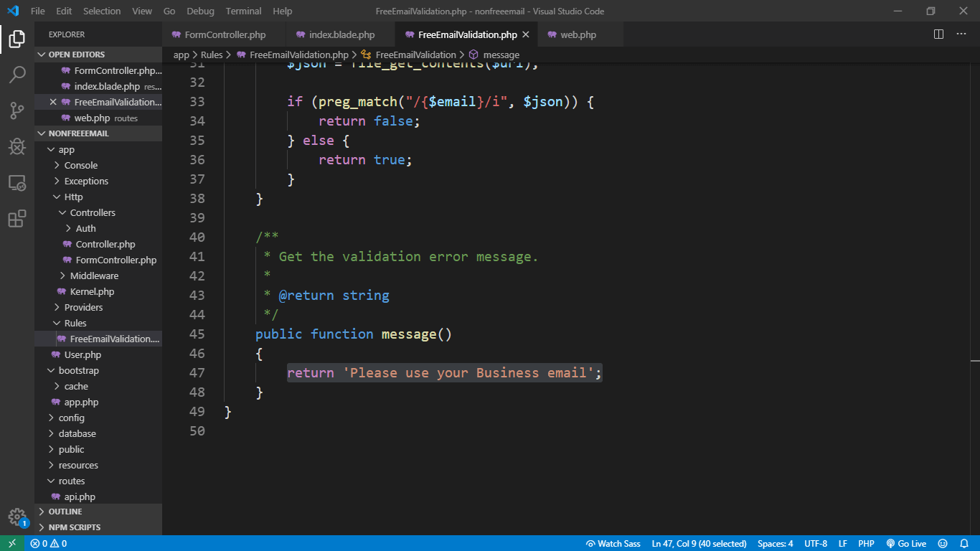Open notifications bell in status bar
This screenshot has height=551, width=980.
(964, 544)
